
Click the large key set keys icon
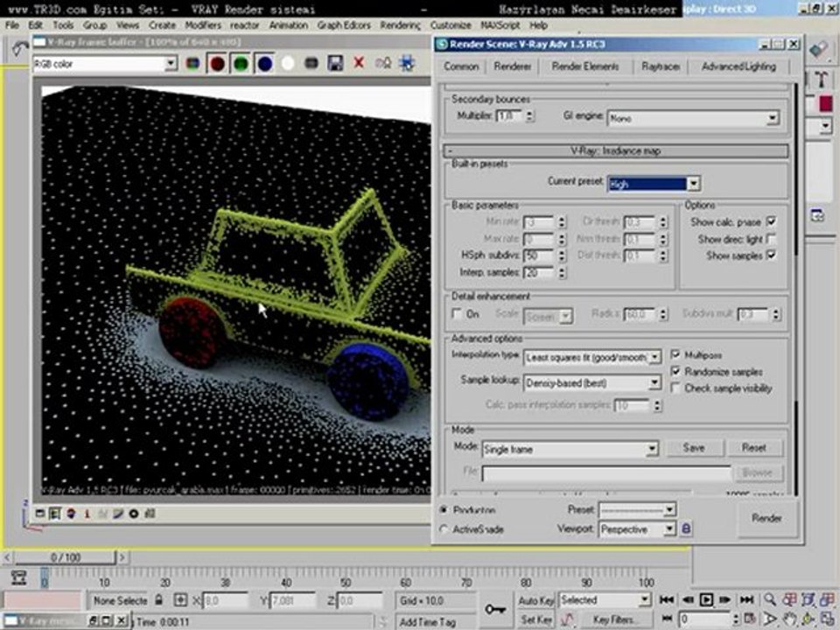tap(495, 610)
